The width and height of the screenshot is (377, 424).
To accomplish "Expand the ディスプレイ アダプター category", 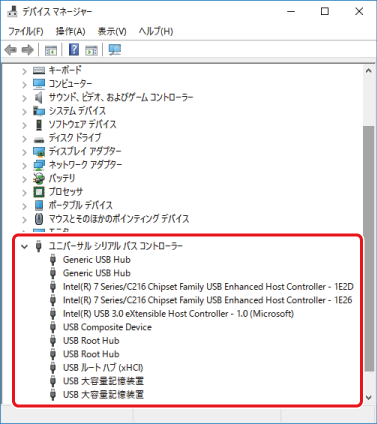I will pos(24,152).
